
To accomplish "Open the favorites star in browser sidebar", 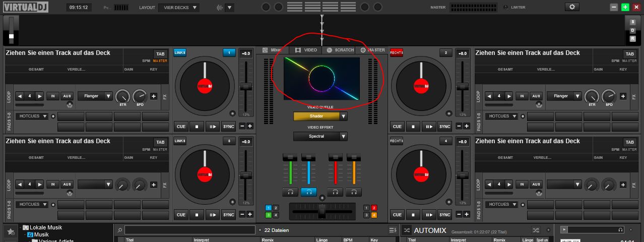I will [10, 232].
